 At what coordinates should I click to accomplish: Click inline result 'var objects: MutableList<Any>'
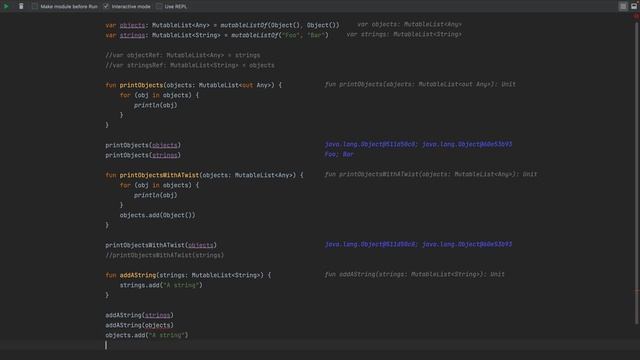click(409, 24)
